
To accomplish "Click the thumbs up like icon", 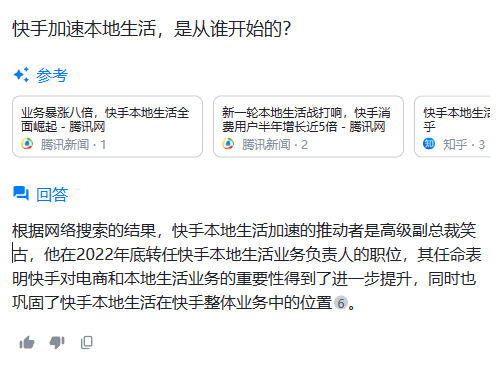I will pyautogui.click(x=27, y=342).
